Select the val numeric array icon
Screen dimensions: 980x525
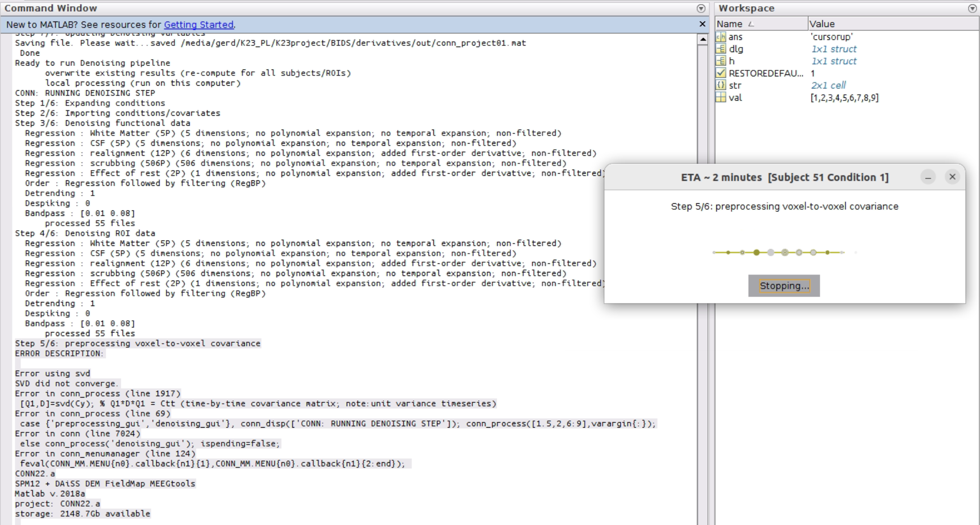click(721, 97)
